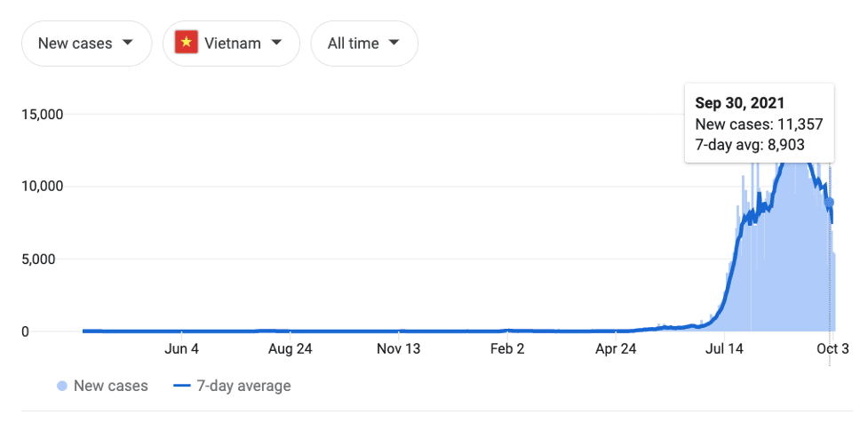Click the arrow beside All time
This screenshot has width=868, height=431.
coord(394,43)
